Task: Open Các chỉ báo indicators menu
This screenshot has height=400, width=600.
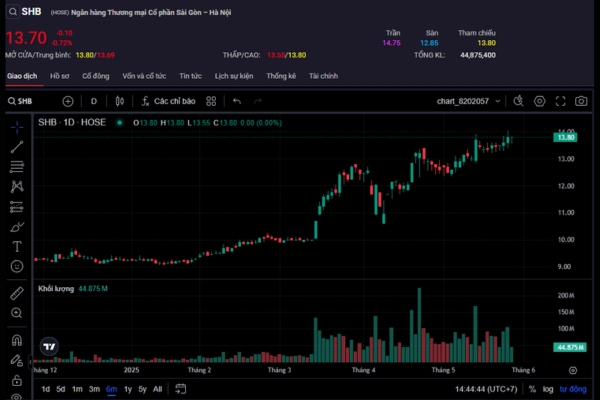Action: tap(168, 101)
